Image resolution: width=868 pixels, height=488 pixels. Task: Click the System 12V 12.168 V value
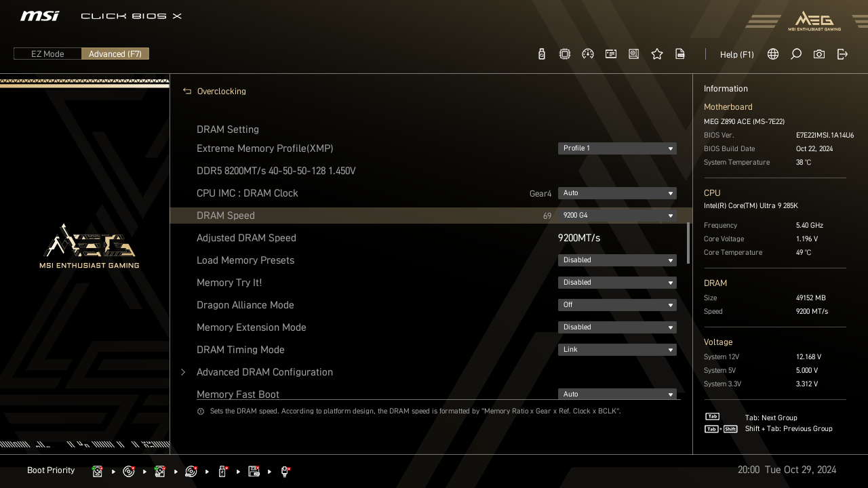pos(808,357)
